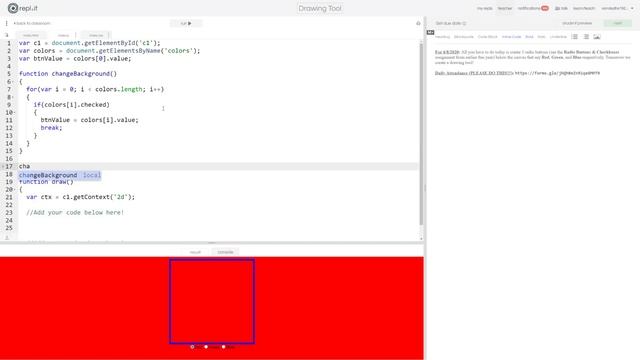The image size is (640, 360).
Task: Click 'function changeBackground()' on line 5
Action: pos(68,74)
